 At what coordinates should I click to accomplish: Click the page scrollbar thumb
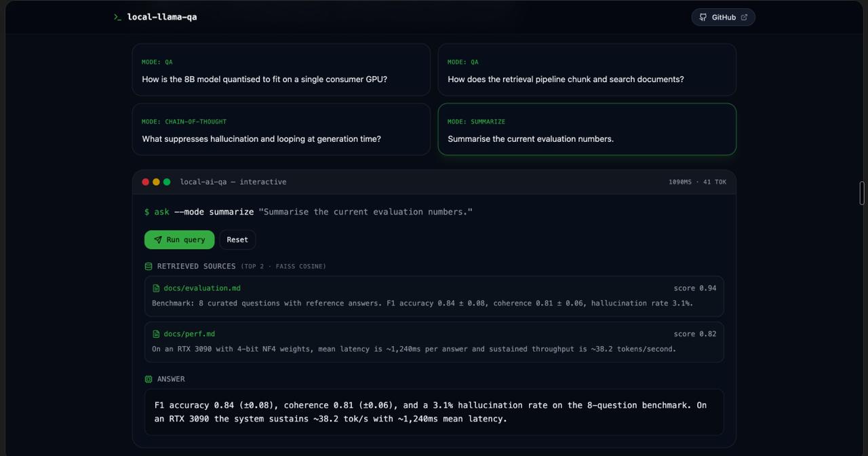[862, 193]
